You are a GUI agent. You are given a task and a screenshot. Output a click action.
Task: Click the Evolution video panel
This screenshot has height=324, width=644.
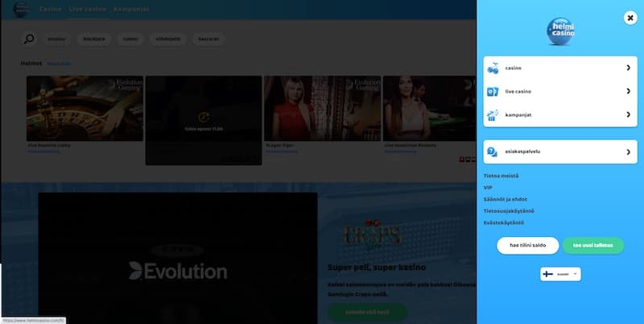[178, 258]
